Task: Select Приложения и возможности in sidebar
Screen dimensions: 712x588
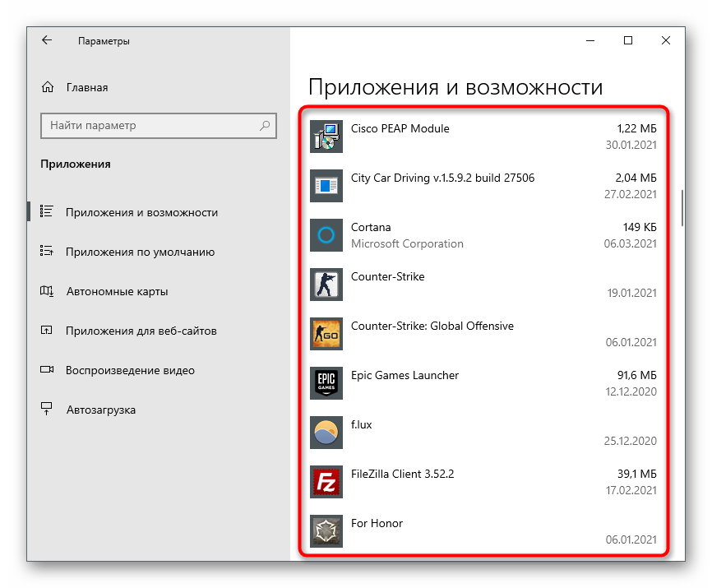Action: 141,212
